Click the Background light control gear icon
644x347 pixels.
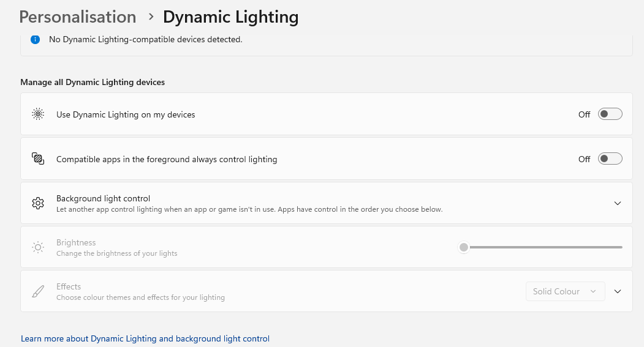coord(38,203)
